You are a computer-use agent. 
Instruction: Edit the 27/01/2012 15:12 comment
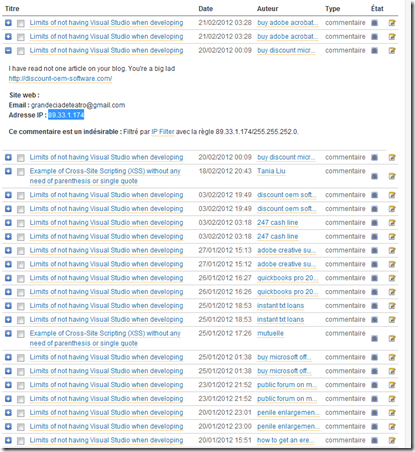(392, 264)
